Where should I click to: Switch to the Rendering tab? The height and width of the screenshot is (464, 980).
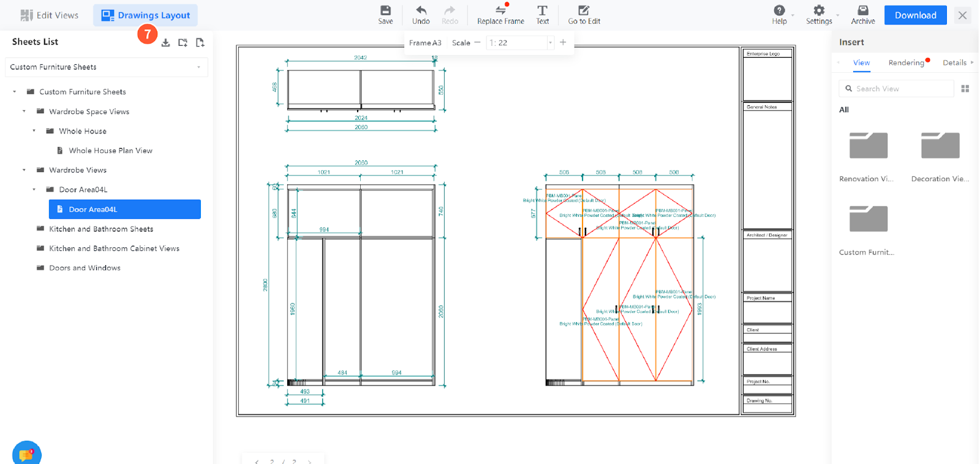[906, 62]
